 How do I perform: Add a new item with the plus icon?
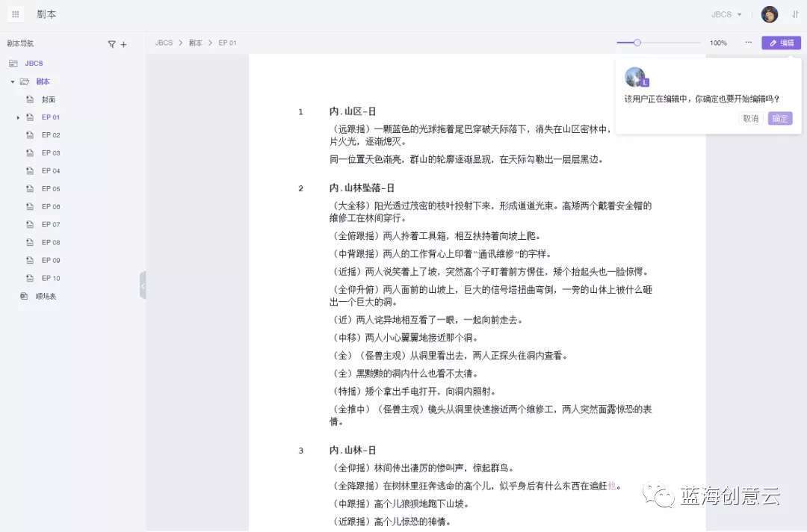tap(123, 44)
